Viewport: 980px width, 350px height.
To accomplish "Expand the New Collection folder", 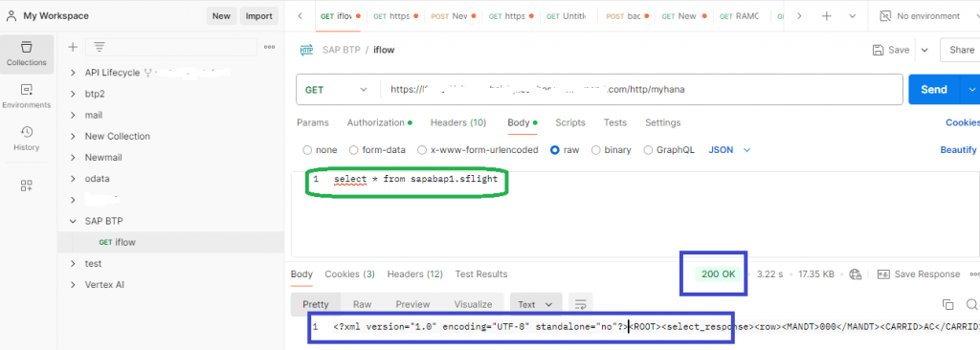I will 74,136.
